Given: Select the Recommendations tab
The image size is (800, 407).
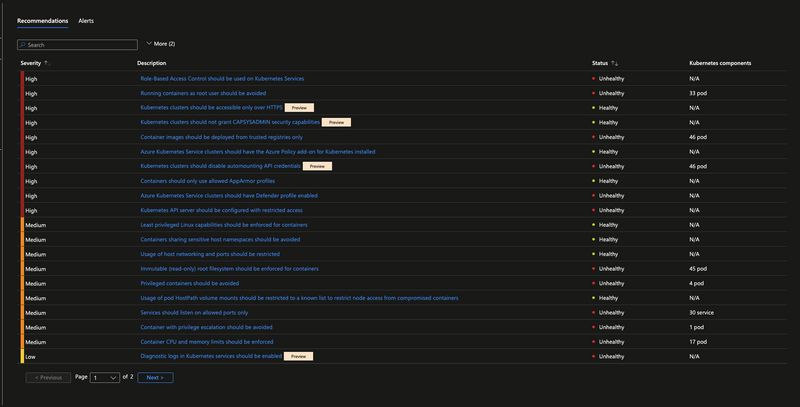Looking at the screenshot, I should (x=43, y=20).
